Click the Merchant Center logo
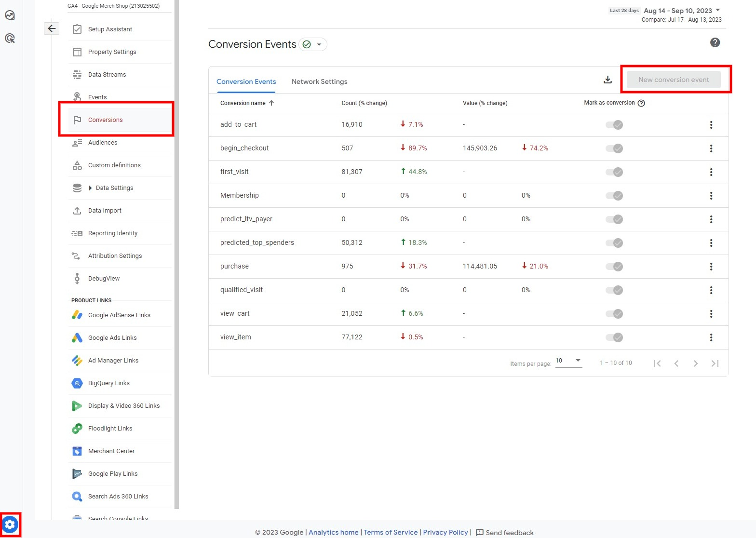 (x=77, y=451)
